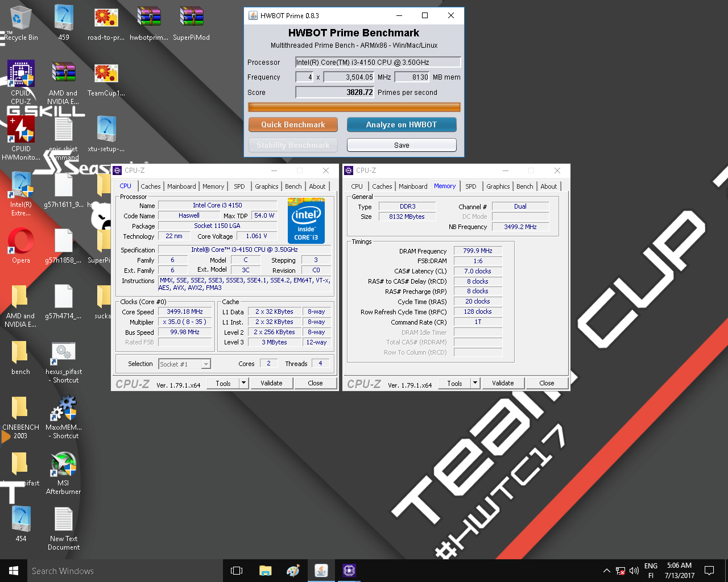
Task: Click Analyze on HWBOT button
Action: tap(402, 124)
